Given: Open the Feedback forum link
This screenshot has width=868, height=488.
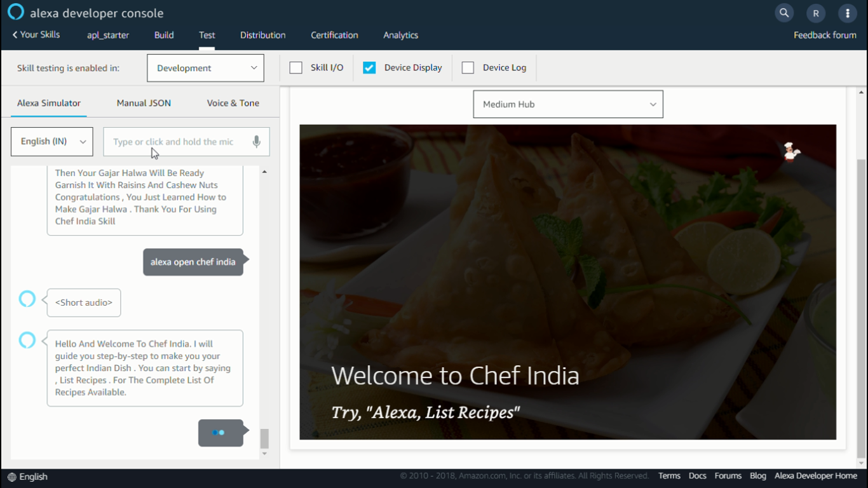Looking at the screenshot, I should [825, 35].
